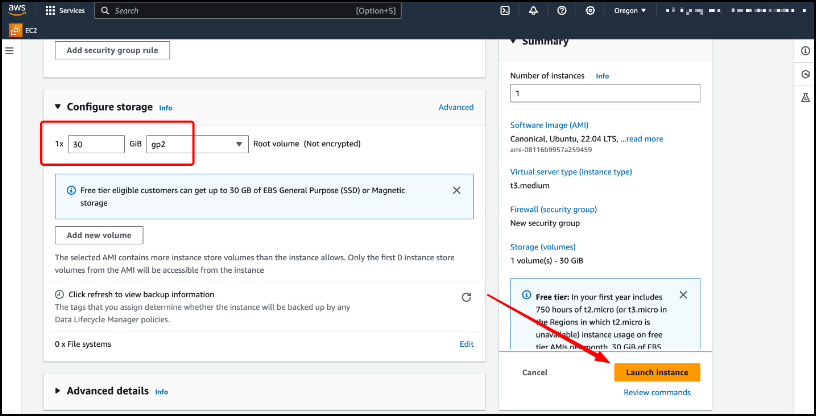816x416 pixels.
Task: Open Virtual server type link
Action: pos(571,172)
